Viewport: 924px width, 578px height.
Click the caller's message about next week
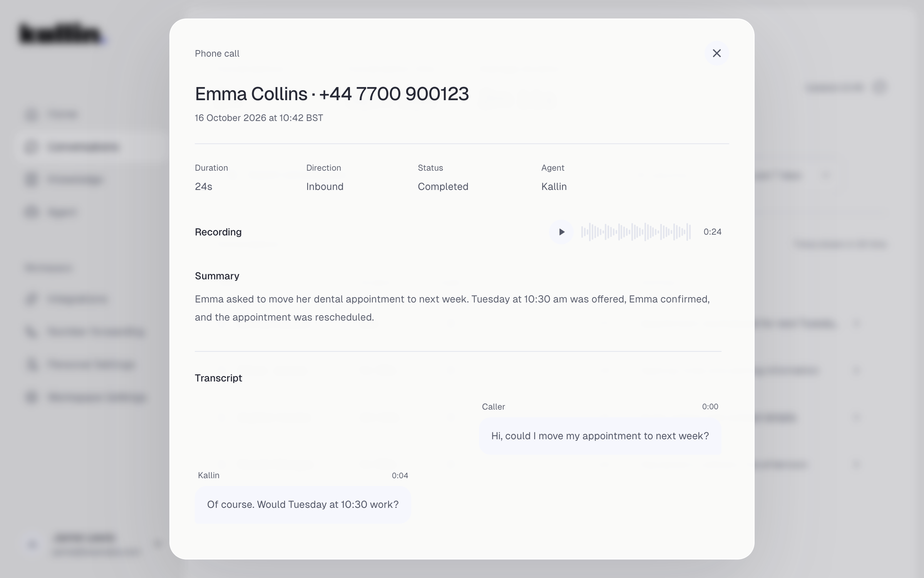pyautogui.click(x=600, y=436)
